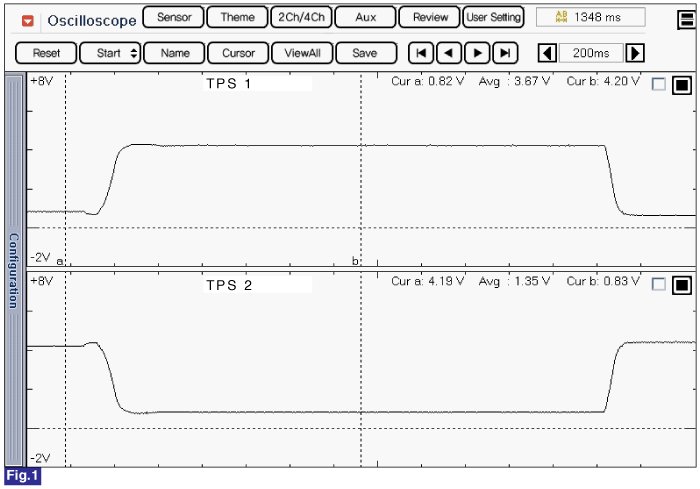Toggle the TPS 2 channel checkbox
This screenshot has height=489, width=700.
[x=658, y=284]
